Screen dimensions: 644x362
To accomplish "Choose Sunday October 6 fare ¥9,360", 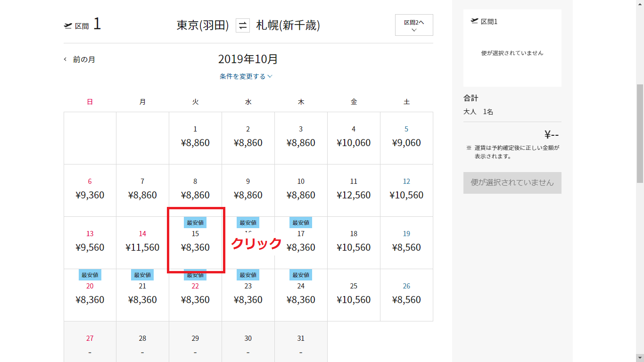I will click(90, 190).
